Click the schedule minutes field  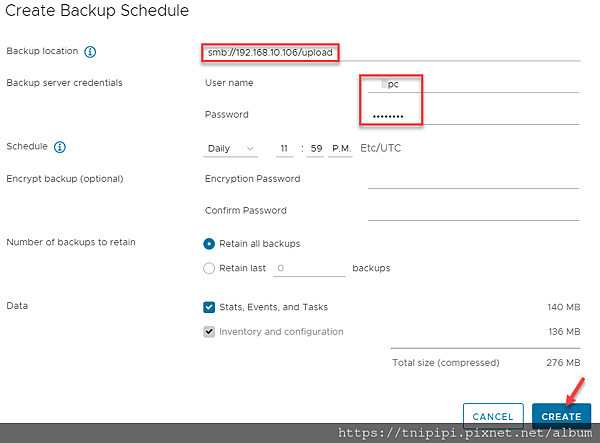click(315, 149)
